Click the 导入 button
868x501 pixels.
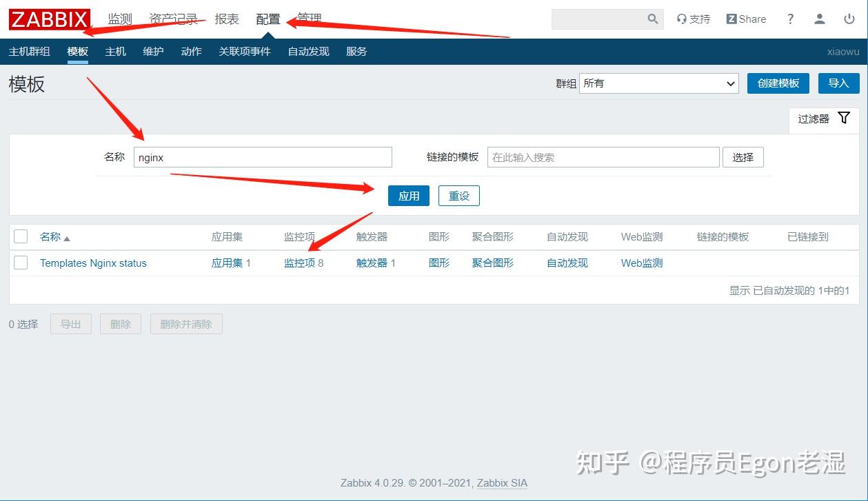click(x=839, y=83)
